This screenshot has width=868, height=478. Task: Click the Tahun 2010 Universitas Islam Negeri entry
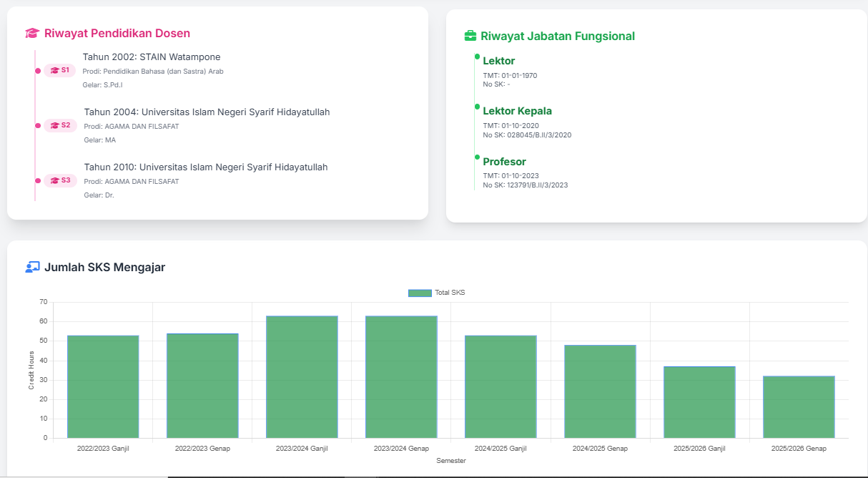pos(206,167)
